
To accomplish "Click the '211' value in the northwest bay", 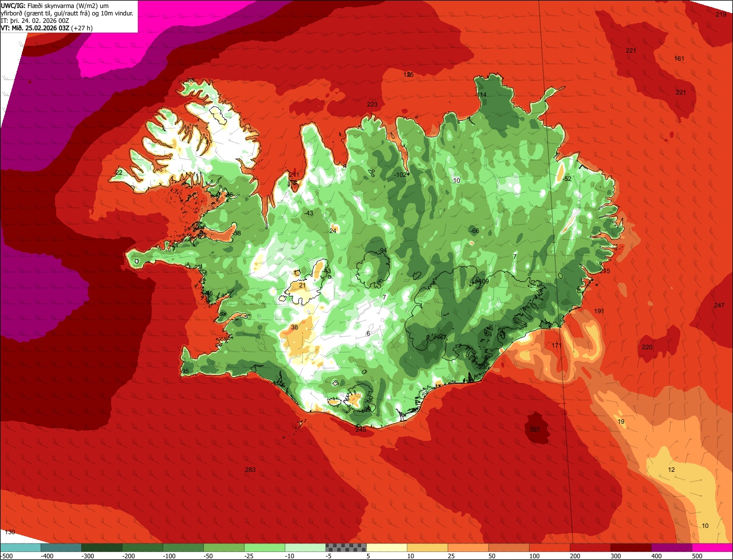I will (294, 175).
